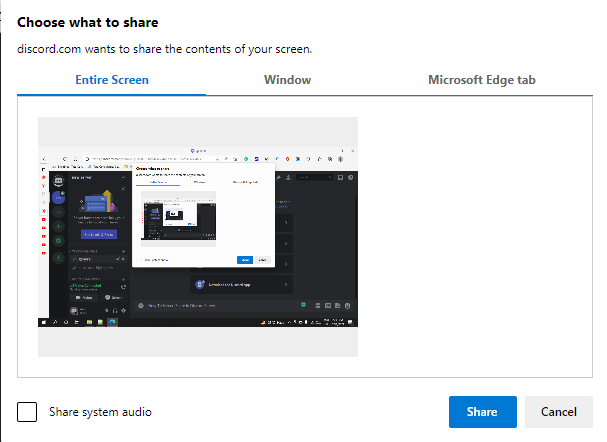Image resolution: width=607 pixels, height=442 pixels.
Task: Switch to the Window tab
Action: point(287,80)
